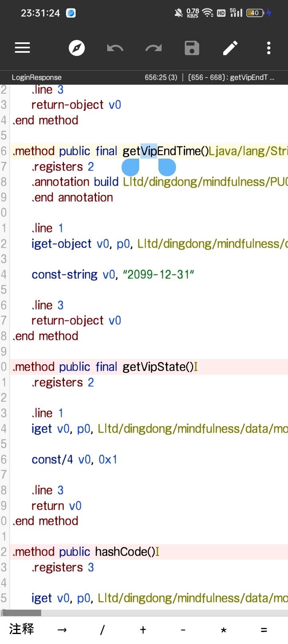Place cursor on "2099-12-31" string
The width and height of the screenshot is (288, 644).
(x=158, y=274)
